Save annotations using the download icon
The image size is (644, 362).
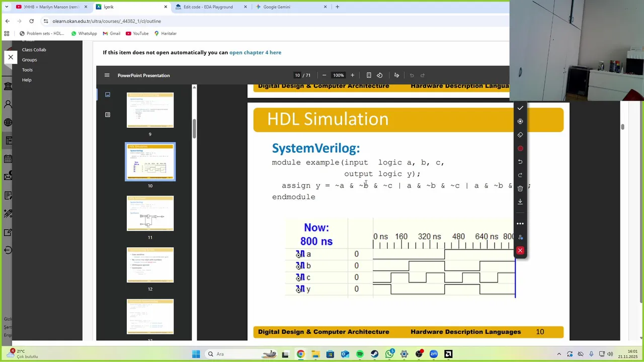coord(520,202)
